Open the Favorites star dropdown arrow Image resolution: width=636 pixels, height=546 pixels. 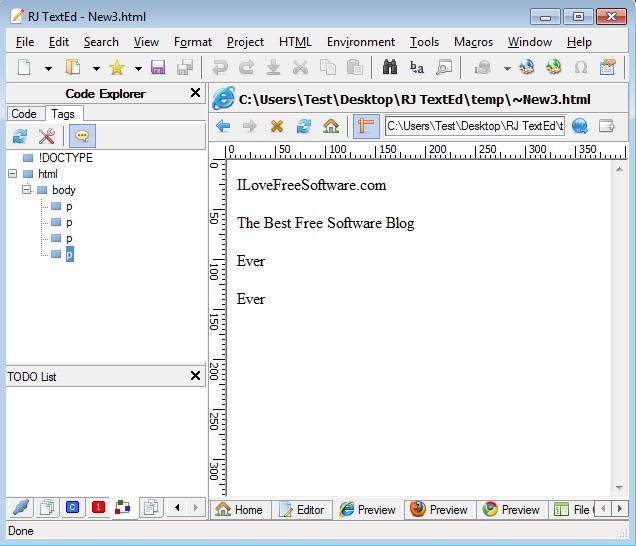pyautogui.click(x=138, y=69)
